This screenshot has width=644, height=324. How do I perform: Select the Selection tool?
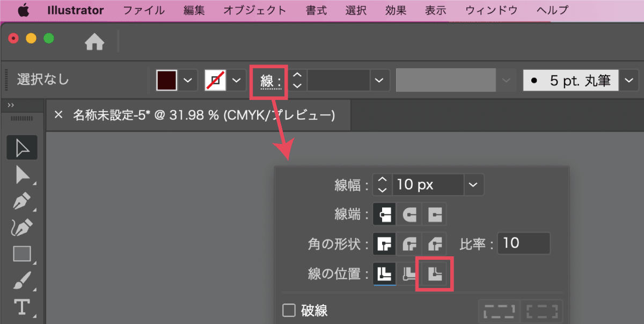click(21, 147)
